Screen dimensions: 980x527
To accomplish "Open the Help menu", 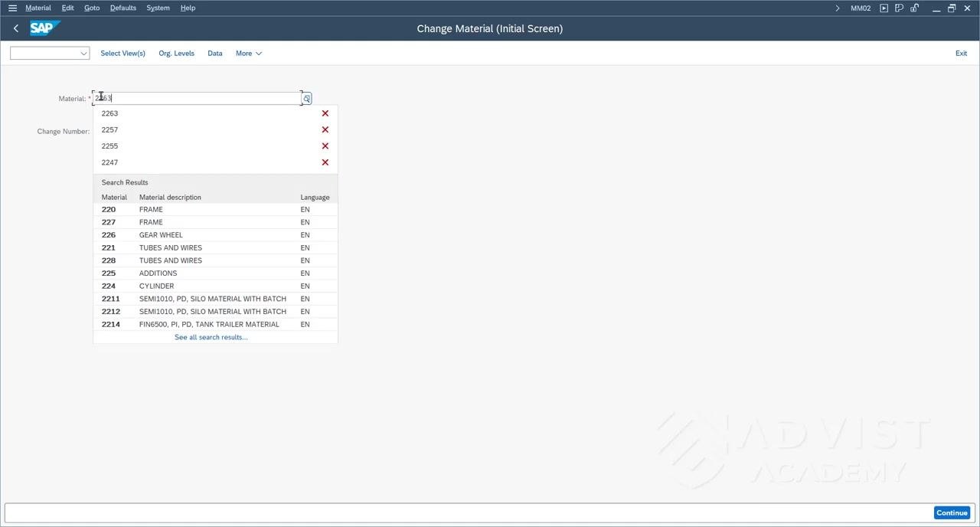I will [x=188, y=8].
